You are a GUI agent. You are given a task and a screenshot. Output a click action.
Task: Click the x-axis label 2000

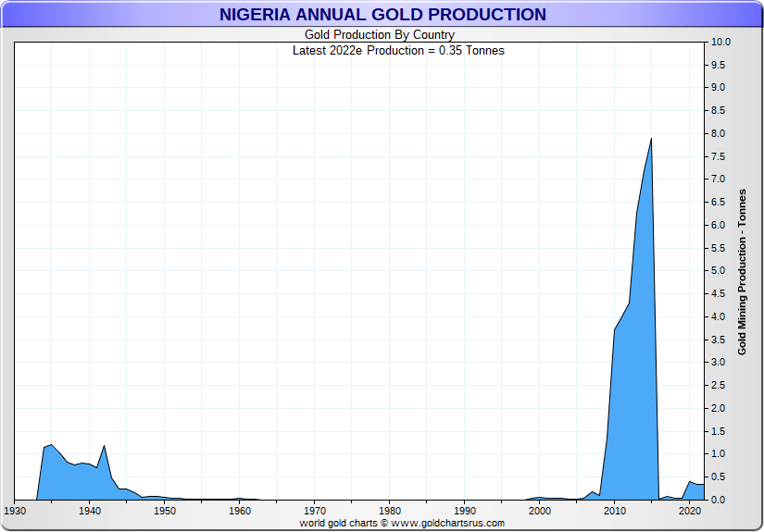540,511
